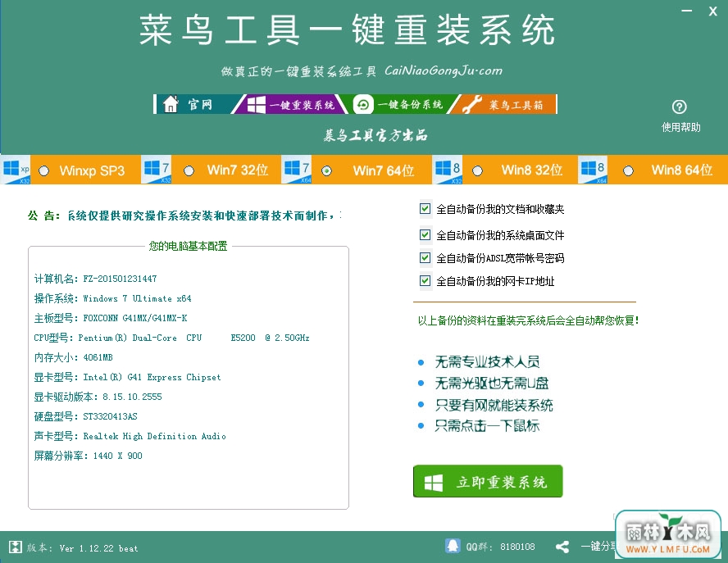Click the 菜鸟工具一键重装系统 main title
The image size is (728, 563).
tap(347, 30)
